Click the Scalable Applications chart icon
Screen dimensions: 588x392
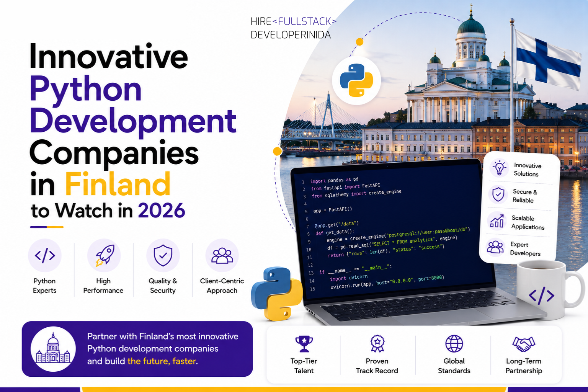click(497, 221)
